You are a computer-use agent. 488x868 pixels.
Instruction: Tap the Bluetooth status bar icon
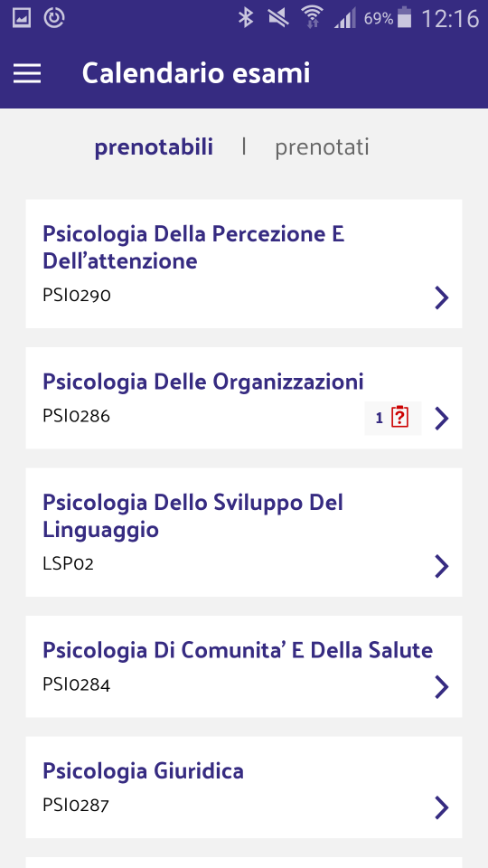coord(245,18)
